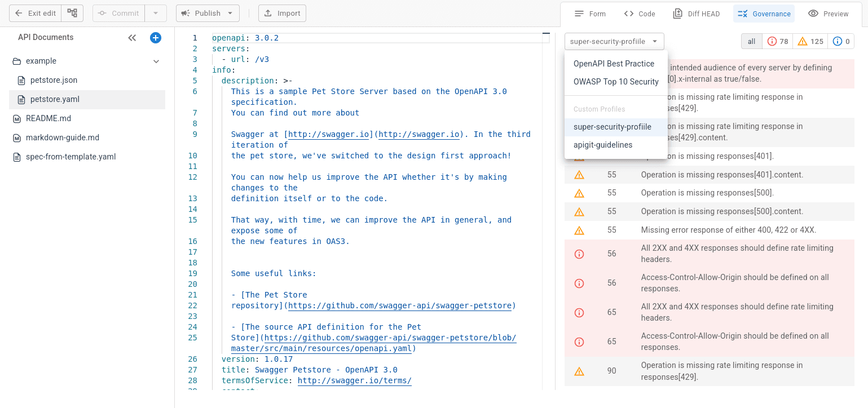Collapse the example folder chevron

[x=157, y=61]
